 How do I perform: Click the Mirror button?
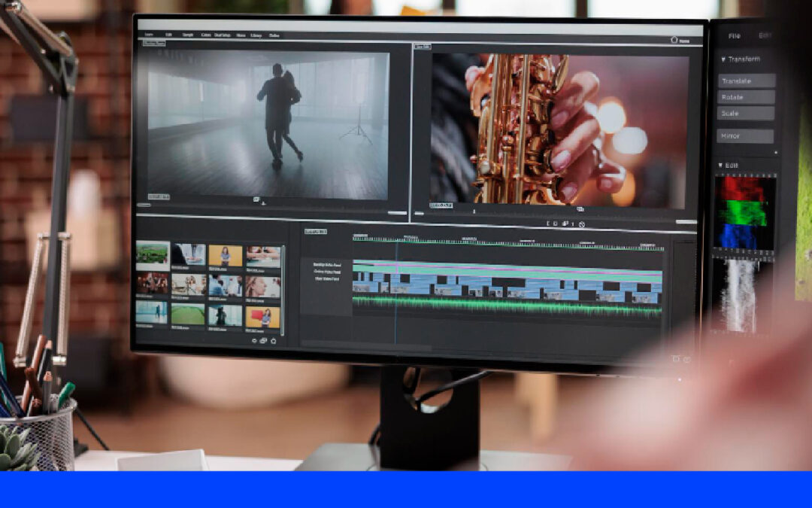[x=745, y=135]
